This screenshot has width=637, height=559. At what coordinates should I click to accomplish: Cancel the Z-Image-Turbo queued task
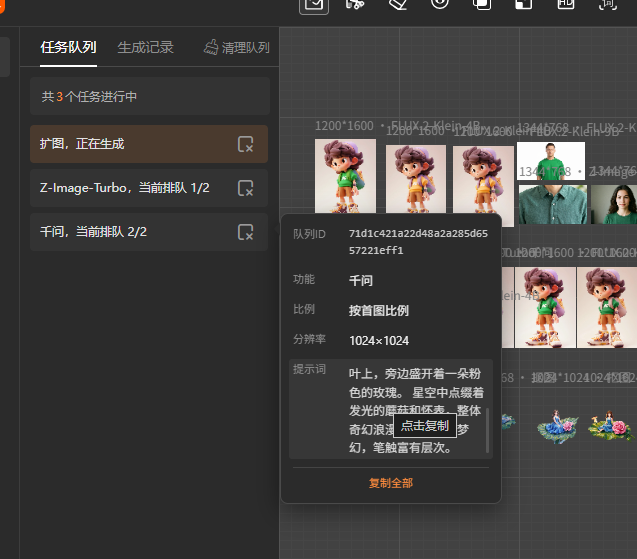point(245,188)
